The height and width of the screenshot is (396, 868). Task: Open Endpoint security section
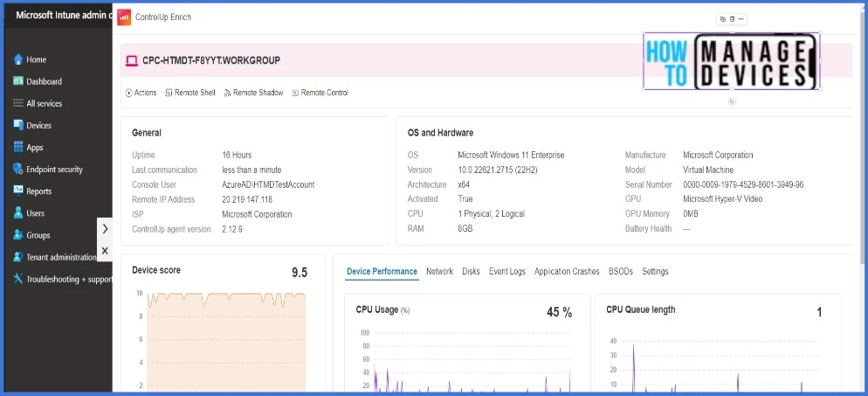[x=54, y=170]
